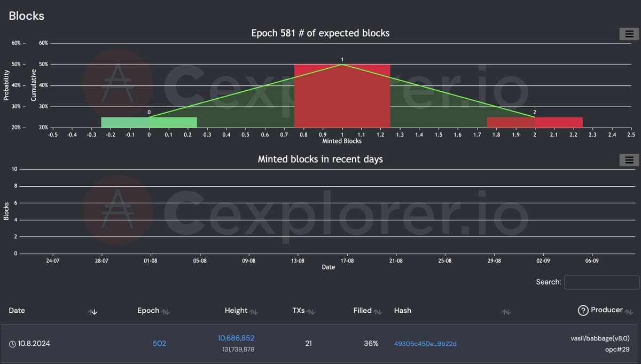
Task: Toggle sort order on the Epoch column
Action: coord(166,311)
